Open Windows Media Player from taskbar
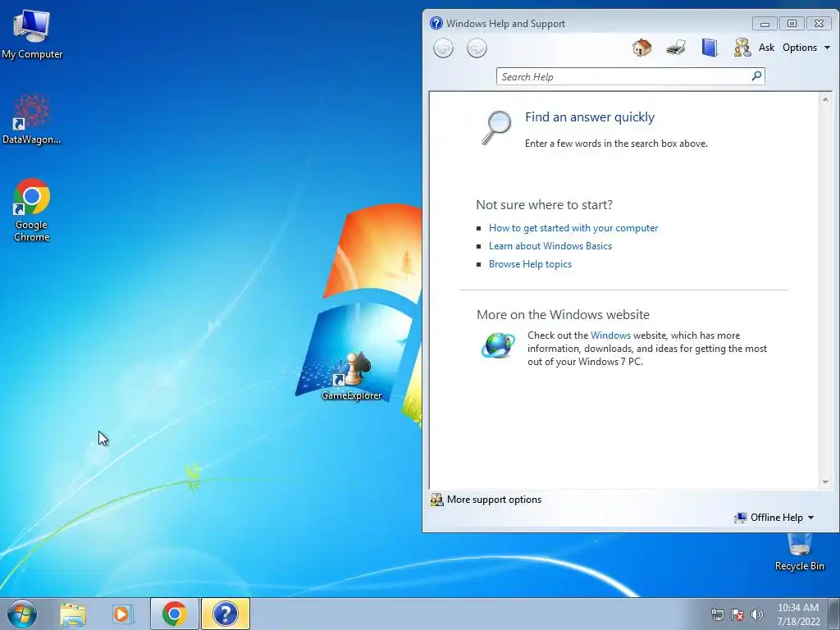The height and width of the screenshot is (630, 840). tap(122, 614)
